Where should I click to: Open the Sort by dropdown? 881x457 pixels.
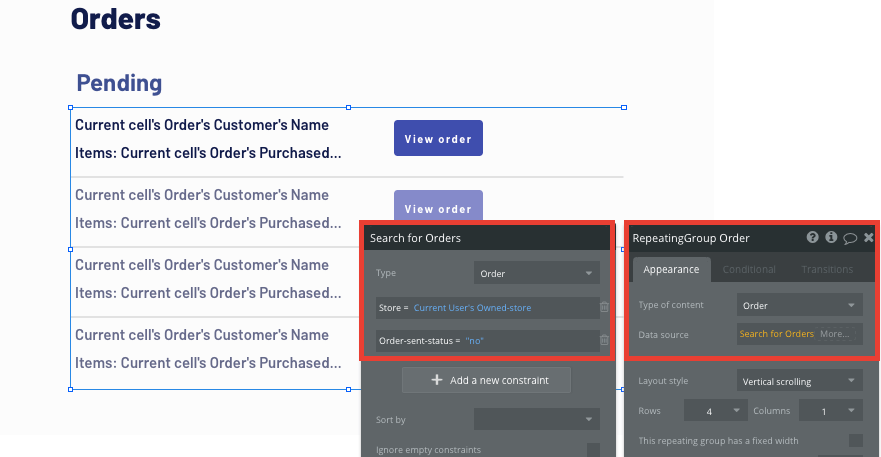(537, 419)
